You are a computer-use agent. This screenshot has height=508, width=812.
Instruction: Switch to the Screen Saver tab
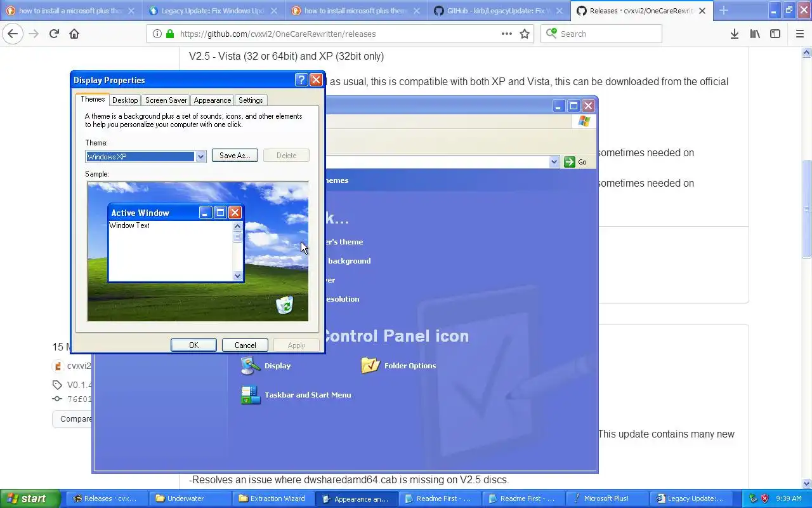pyautogui.click(x=166, y=100)
